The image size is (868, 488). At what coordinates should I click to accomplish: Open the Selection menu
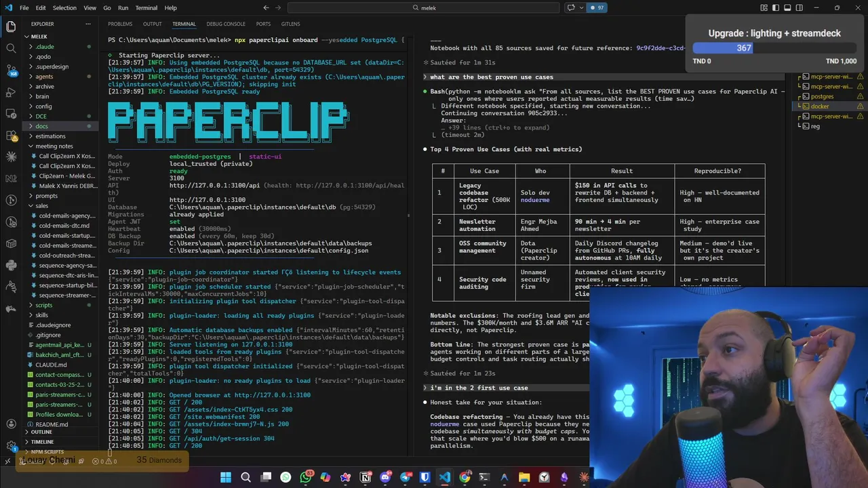click(x=64, y=7)
